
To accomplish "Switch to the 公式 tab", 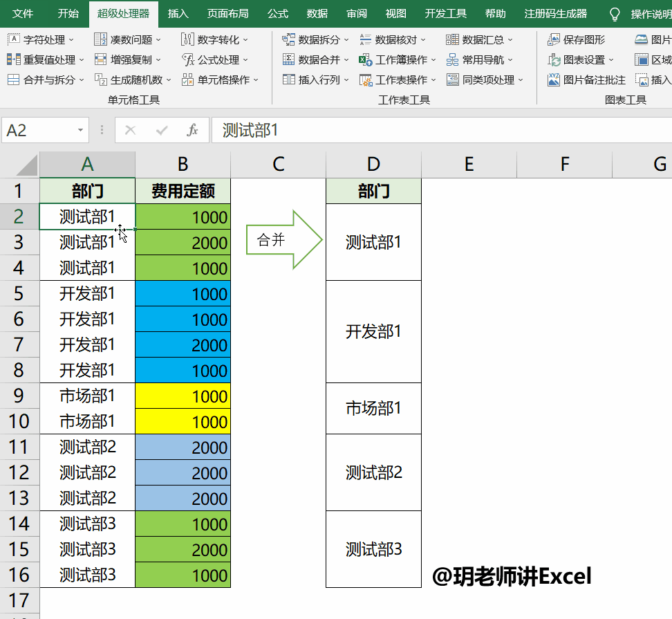I will point(278,14).
